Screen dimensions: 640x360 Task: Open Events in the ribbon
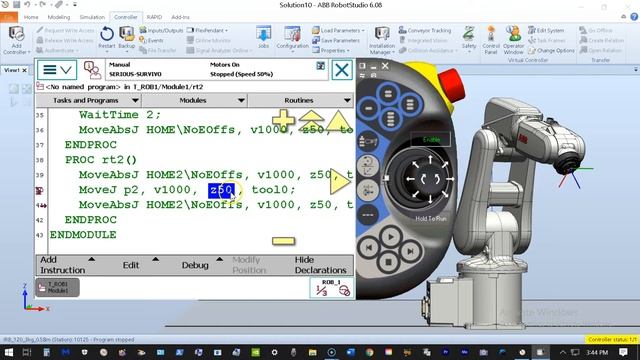click(151, 40)
